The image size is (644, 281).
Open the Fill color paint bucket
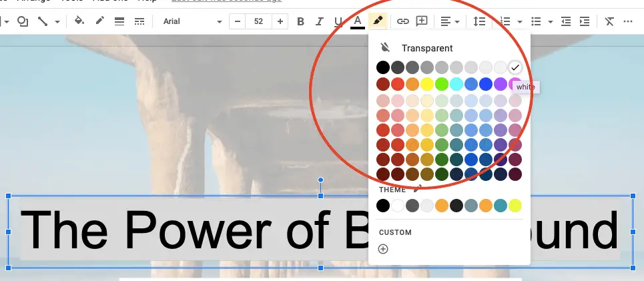tap(79, 21)
